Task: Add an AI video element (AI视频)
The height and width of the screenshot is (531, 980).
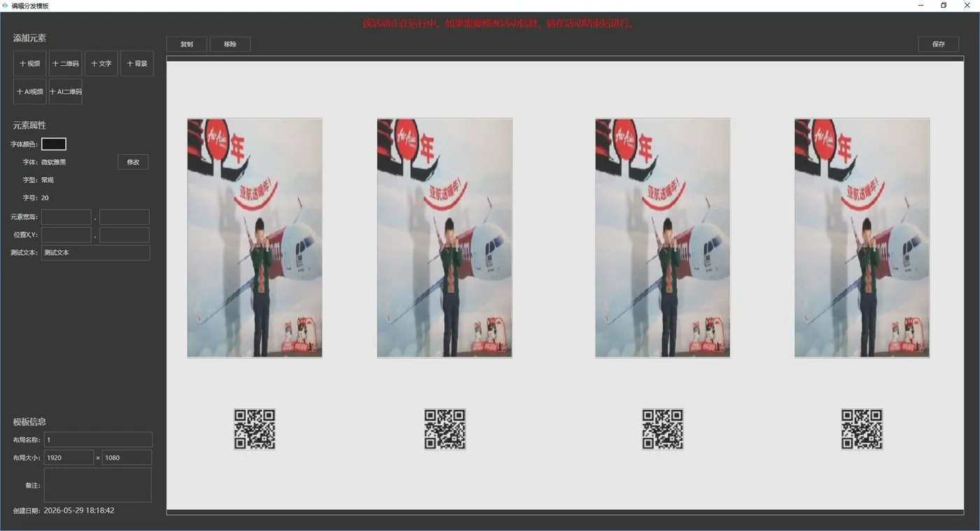Action: [30, 92]
